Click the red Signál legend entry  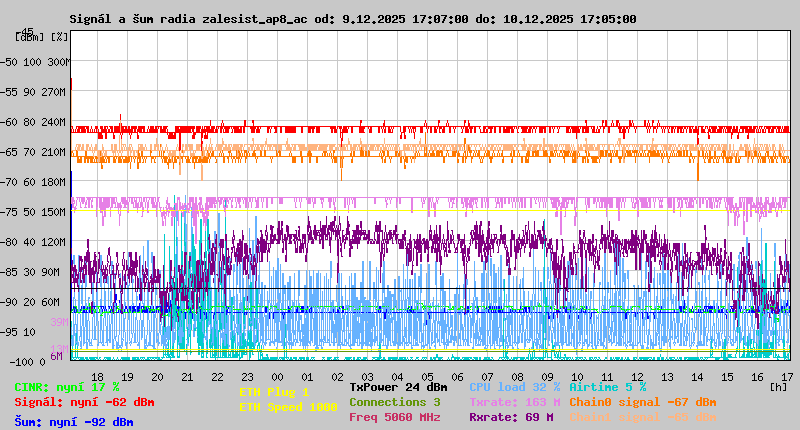(84, 402)
